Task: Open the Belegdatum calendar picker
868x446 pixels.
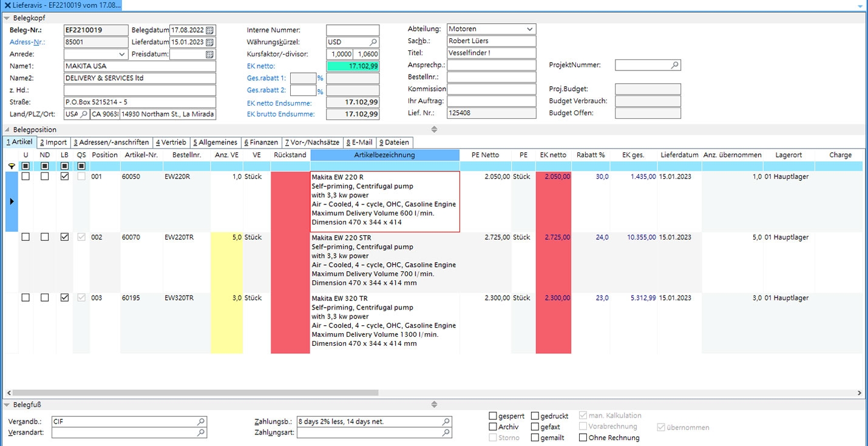Action: pyautogui.click(x=210, y=30)
